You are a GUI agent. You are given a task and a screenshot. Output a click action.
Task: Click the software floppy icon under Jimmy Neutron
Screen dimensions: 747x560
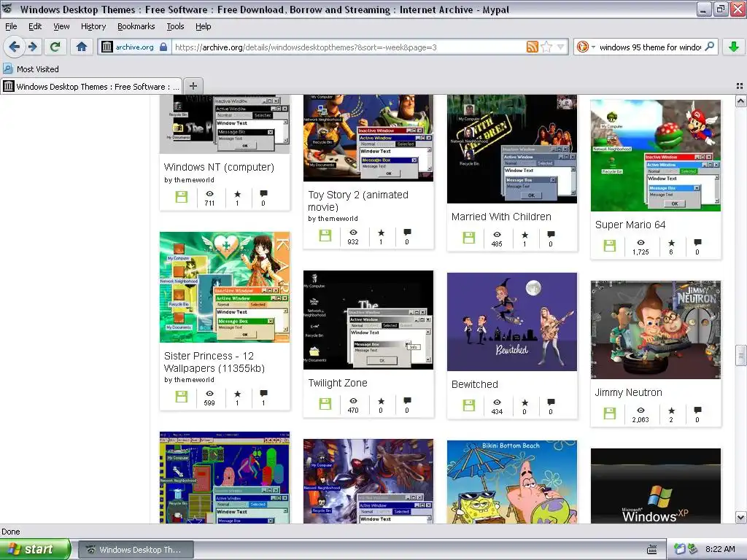(x=610, y=413)
